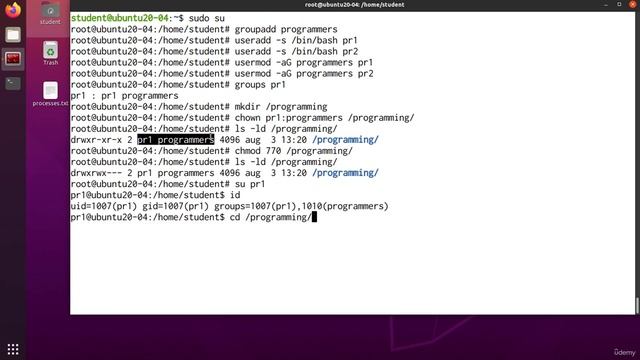
Task: Click the 'groupadd programmers' command
Action: coord(286,29)
